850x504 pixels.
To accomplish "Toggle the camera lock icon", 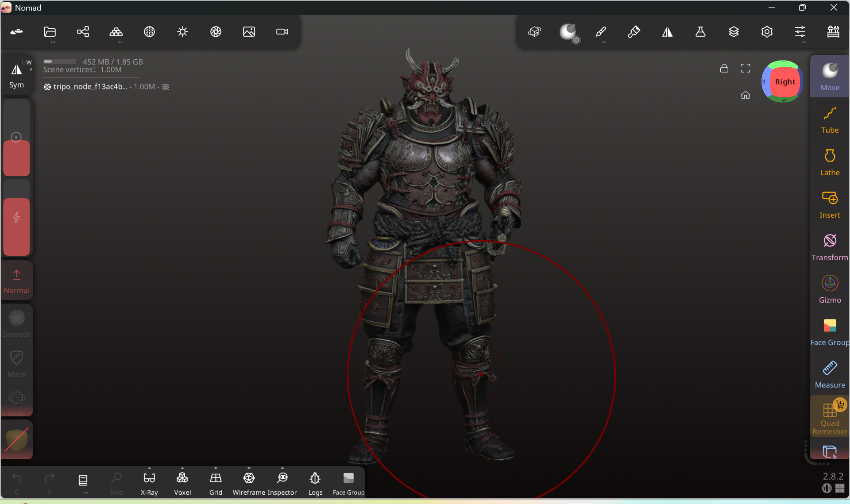I will pos(724,68).
